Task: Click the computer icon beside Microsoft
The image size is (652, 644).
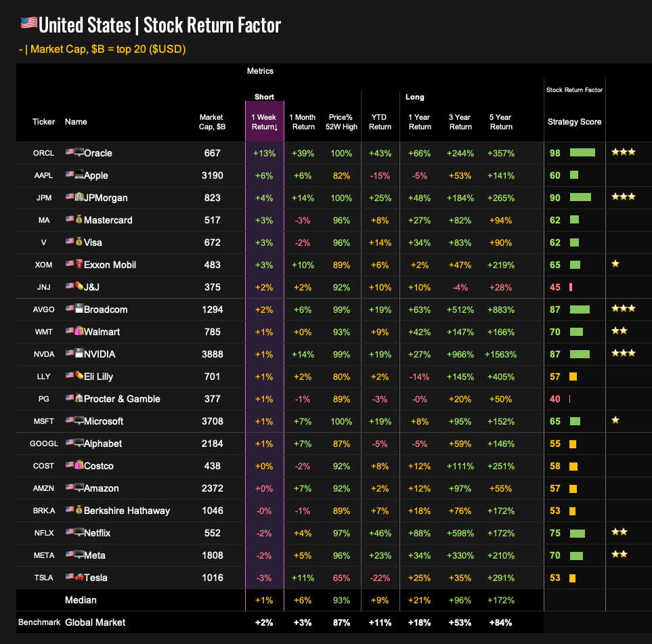Action: click(x=79, y=420)
